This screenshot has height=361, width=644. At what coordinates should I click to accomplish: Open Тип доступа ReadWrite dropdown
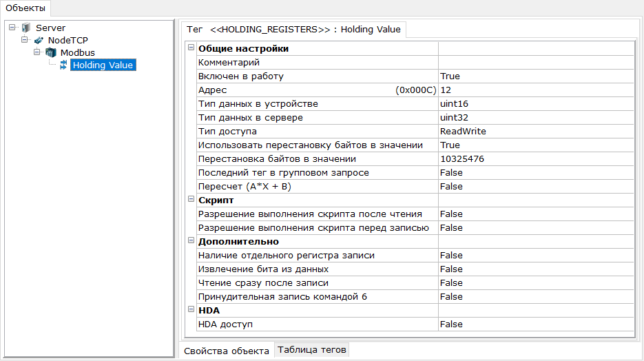pyautogui.click(x=536, y=132)
